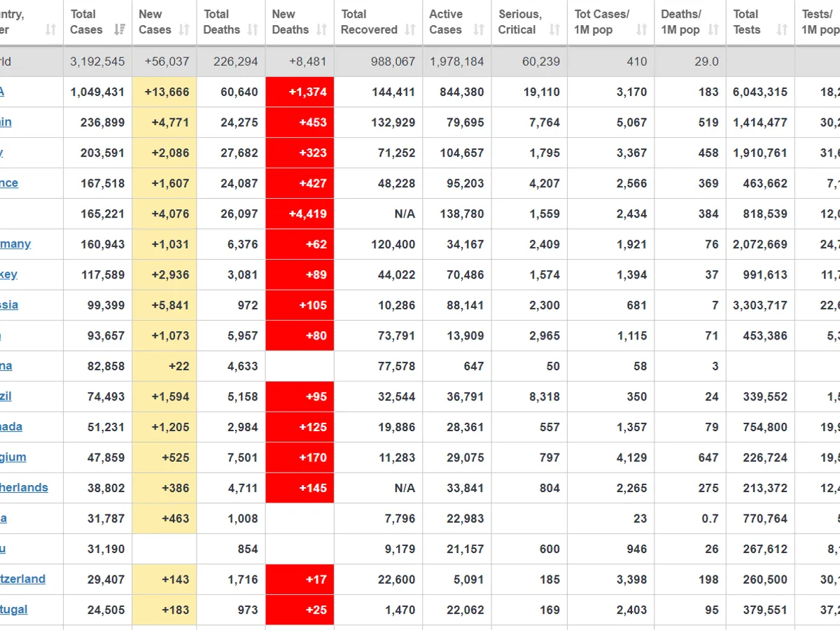The image size is (840, 630).
Task: Click the Deaths/1M pop sort icon
Action: [713, 29]
